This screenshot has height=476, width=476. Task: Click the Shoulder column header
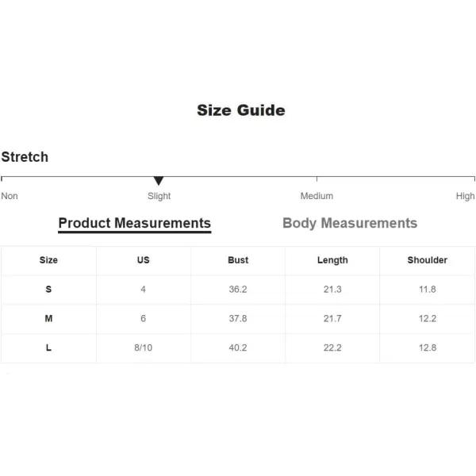[x=428, y=260]
